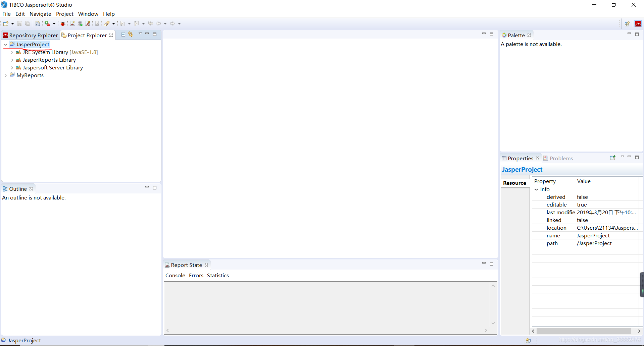Click the New Style Template icon
The width and height of the screenshot is (644, 346).
click(88, 23)
